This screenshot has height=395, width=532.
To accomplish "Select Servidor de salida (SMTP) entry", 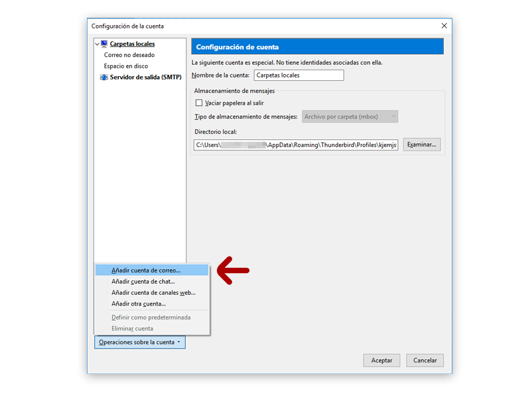I will [145, 78].
